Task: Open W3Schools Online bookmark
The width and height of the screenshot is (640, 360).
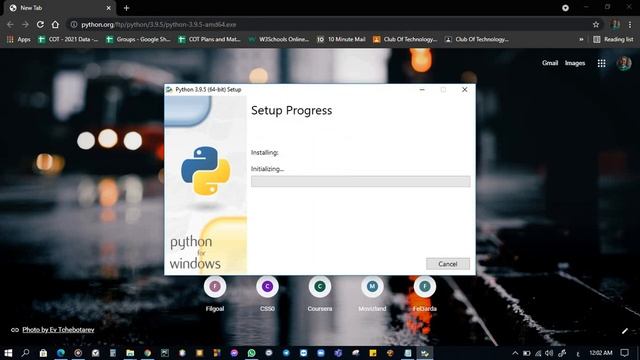Action: [279, 39]
